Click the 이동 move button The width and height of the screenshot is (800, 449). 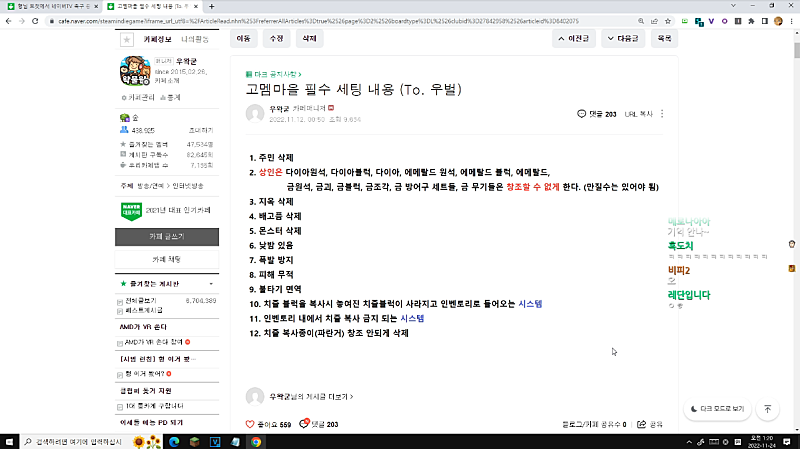pos(244,39)
